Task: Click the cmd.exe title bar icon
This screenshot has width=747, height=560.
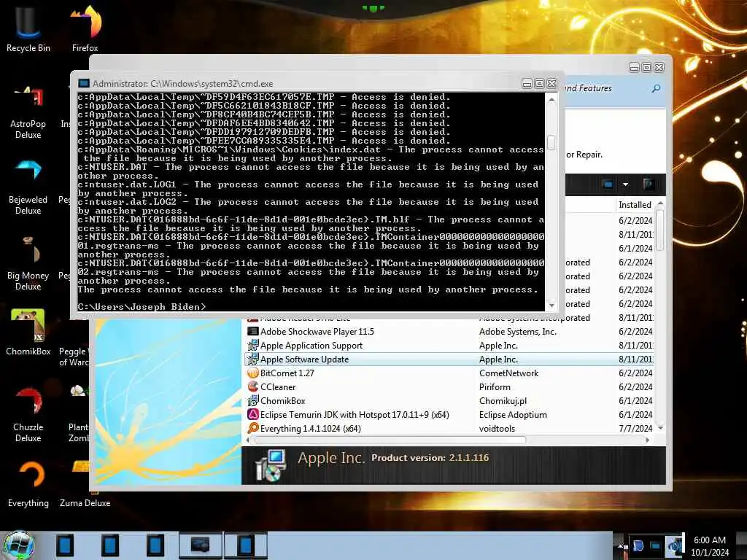Action: coord(84,83)
